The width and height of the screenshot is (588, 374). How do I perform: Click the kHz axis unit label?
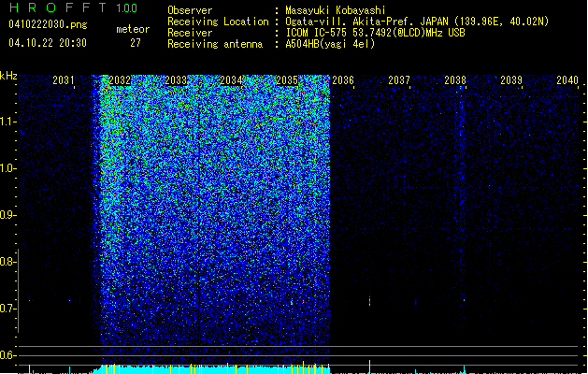pyautogui.click(x=8, y=76)
